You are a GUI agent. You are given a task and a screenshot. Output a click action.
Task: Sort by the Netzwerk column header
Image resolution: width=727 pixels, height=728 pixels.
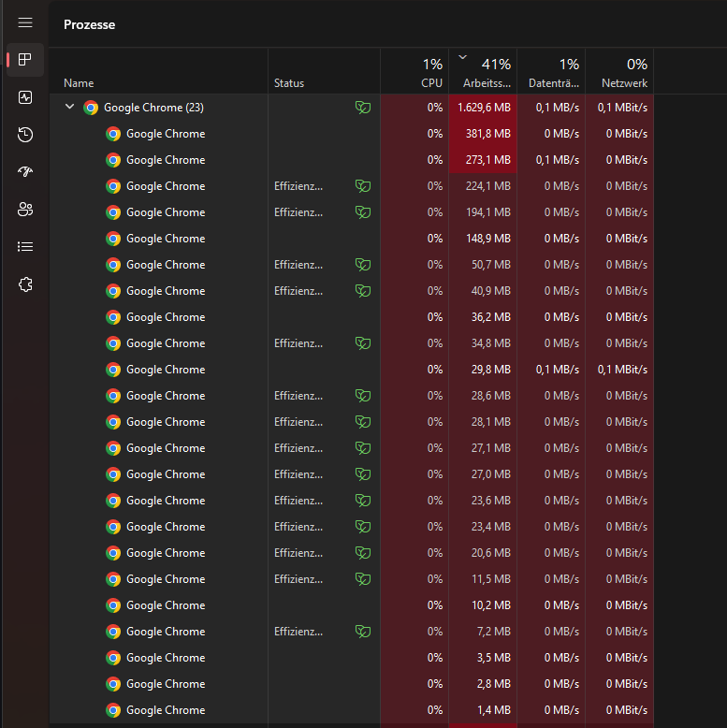[619, 71]
